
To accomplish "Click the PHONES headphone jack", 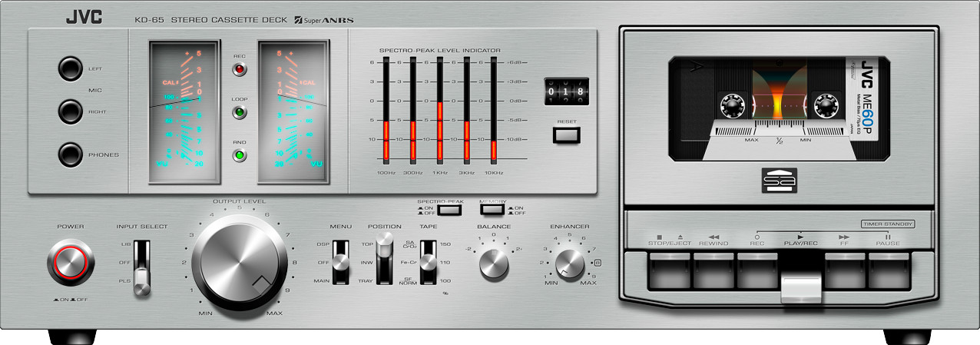I will click(71, 154).
